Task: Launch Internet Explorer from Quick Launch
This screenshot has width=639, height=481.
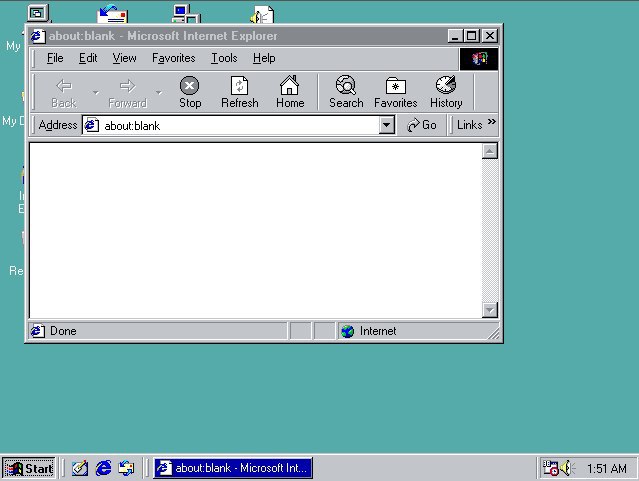Action: click(103, 468)
